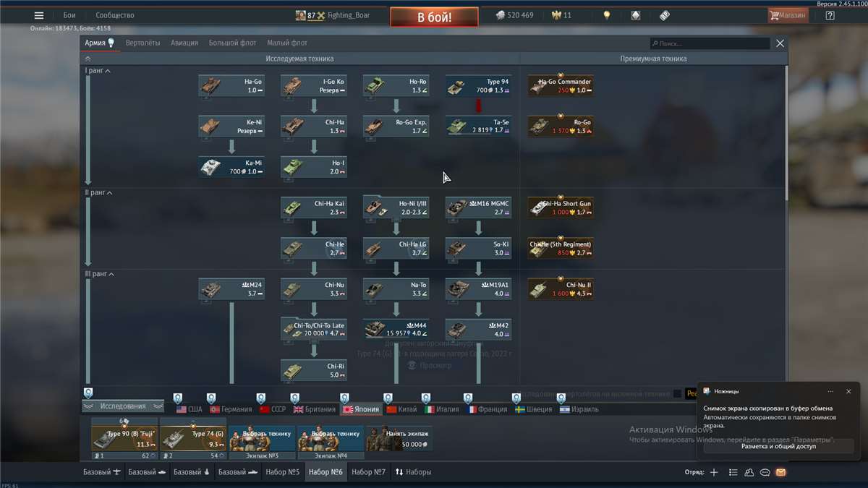868x488 pixels.
Task: Select the M24 tank
Action: coord(231,289)
